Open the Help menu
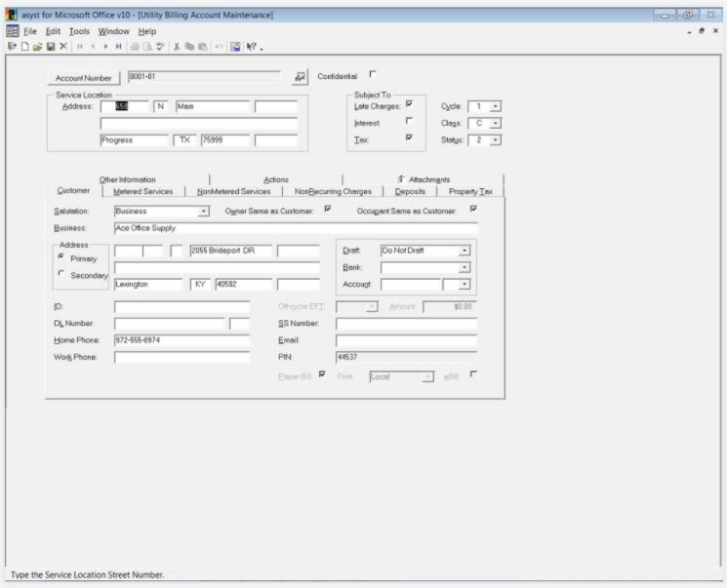Viewport: 727px width, 588px height. 147,31
